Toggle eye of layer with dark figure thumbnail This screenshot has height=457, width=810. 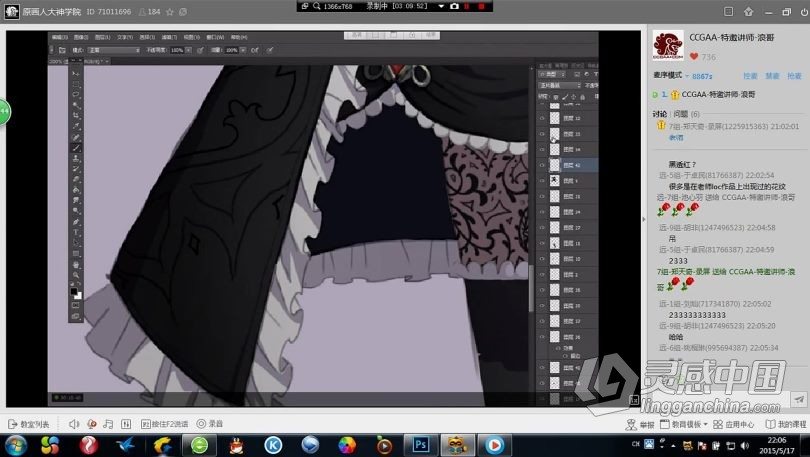point(542,181)
